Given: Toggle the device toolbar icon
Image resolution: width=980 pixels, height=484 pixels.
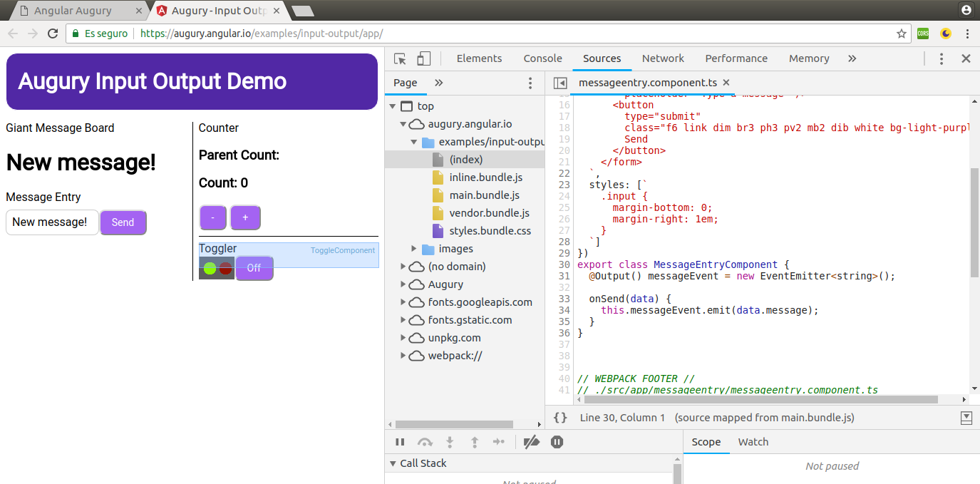Looking at the screenshot, I should [x=424, y=58].
